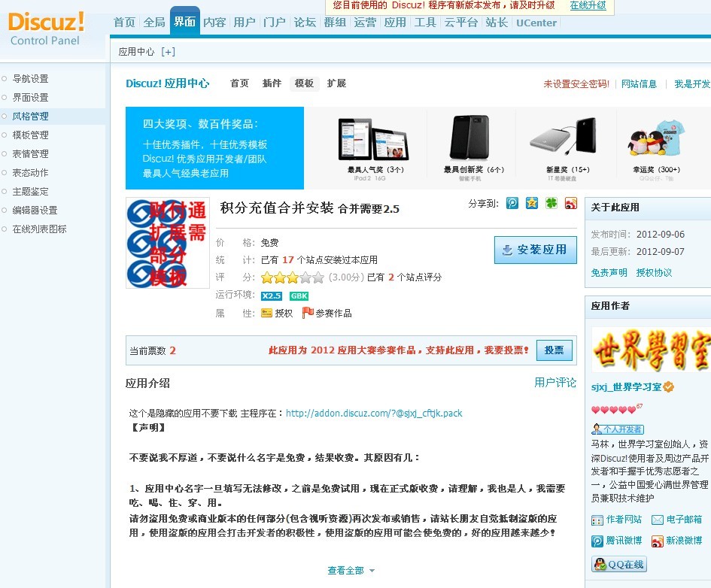
Task: Open the 用户评论 link
Action: pyautogui.click(x=555, y=383)
